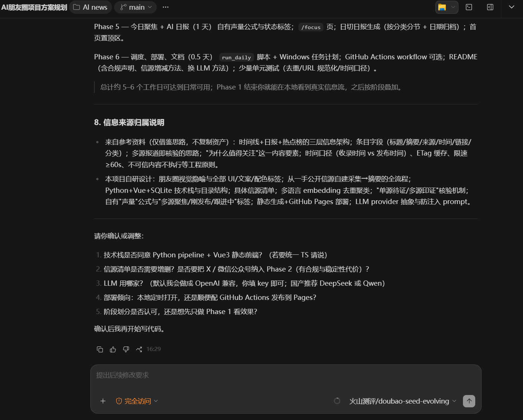Click the AI news folder chip
The width and height of the screenshot is (523, 420).
pyautogui.click(x=90, y=7)
